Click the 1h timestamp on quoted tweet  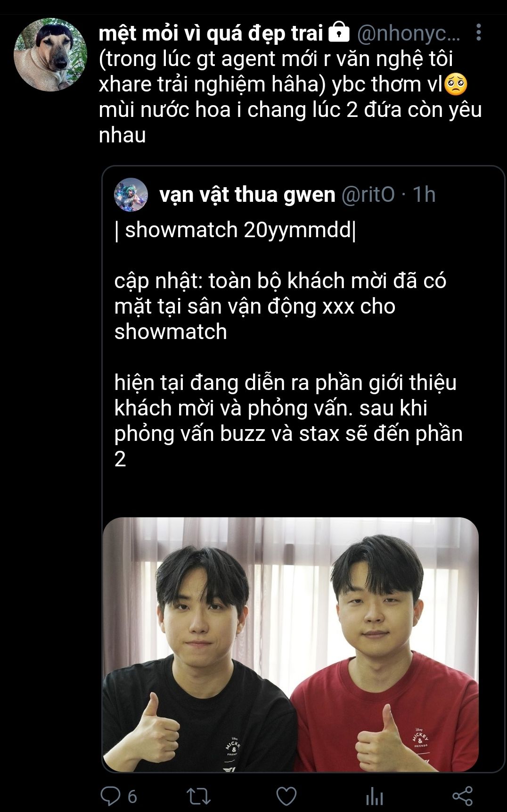[424, 194]
